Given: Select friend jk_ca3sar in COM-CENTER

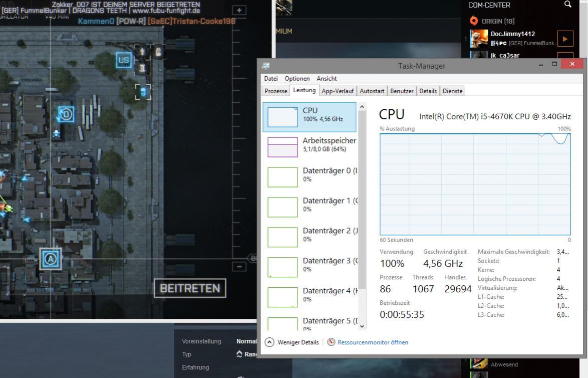Looking at the screenshot, I should (x=505, y=55).
